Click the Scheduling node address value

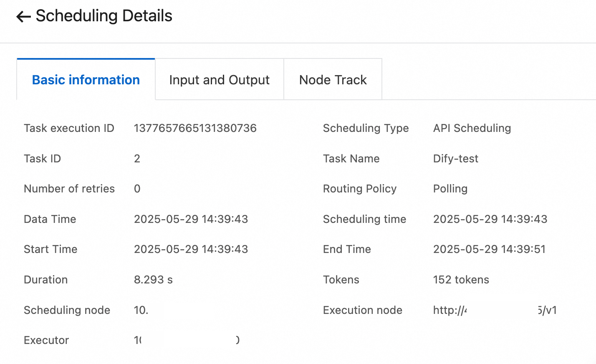coord(141,310)
